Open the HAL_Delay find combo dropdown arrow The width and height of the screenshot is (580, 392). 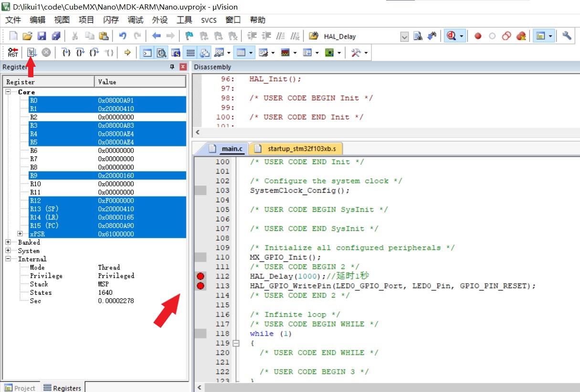(404, 37)
